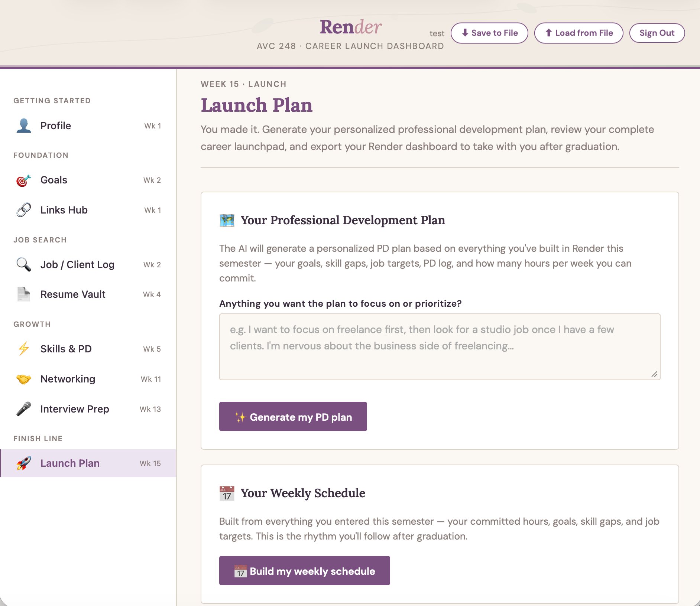
Task: Sign out of the dashboard
Action: click(x=657, y=33)
